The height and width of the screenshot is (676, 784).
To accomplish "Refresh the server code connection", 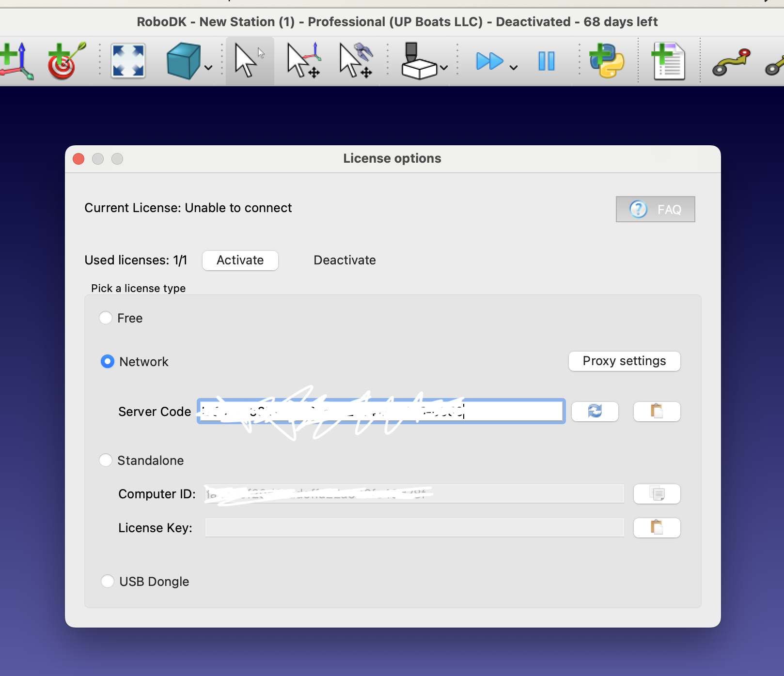I will [x=595, y=412].
